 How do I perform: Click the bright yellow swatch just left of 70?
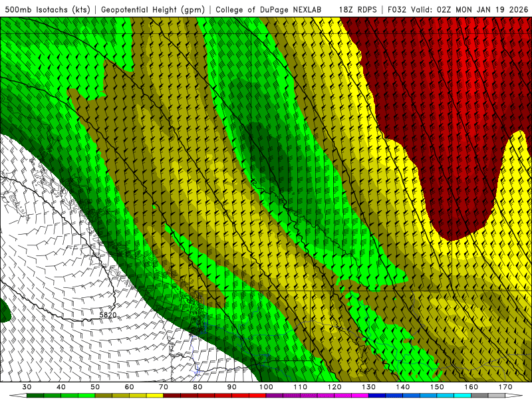(155, 396)
